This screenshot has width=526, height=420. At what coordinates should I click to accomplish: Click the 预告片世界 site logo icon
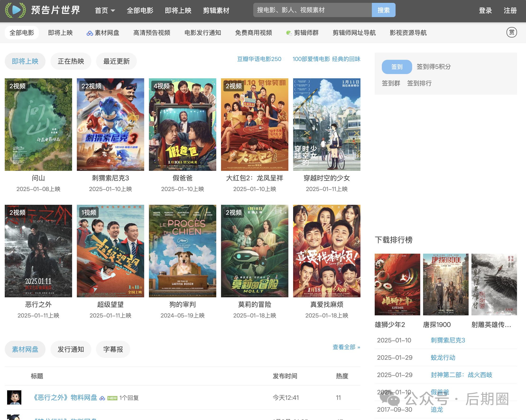click(x=15, y=10)
